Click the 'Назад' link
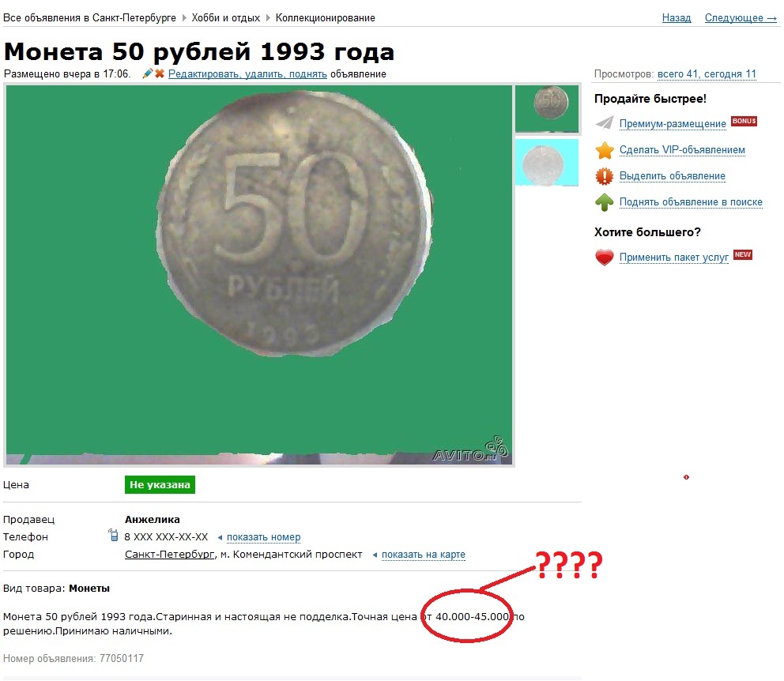This screenshot has width=784, height=681. (676, 18)
